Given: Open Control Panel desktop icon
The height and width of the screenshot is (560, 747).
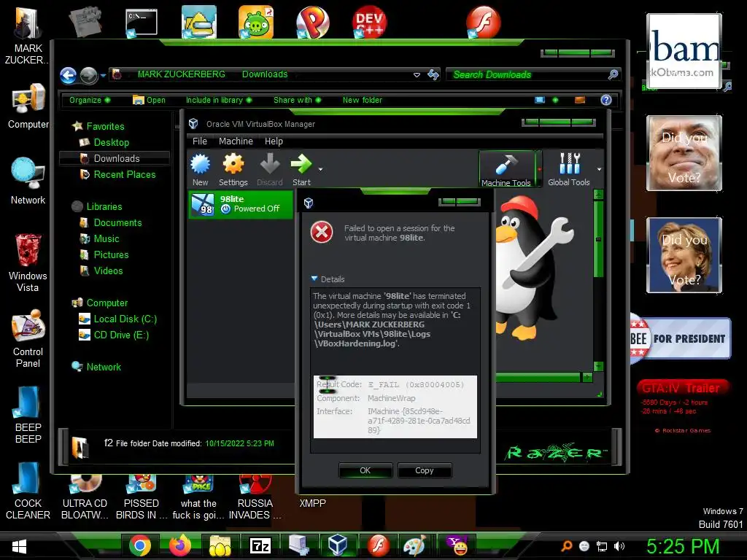Looking at the screenshot, I should tap(28, 338).
